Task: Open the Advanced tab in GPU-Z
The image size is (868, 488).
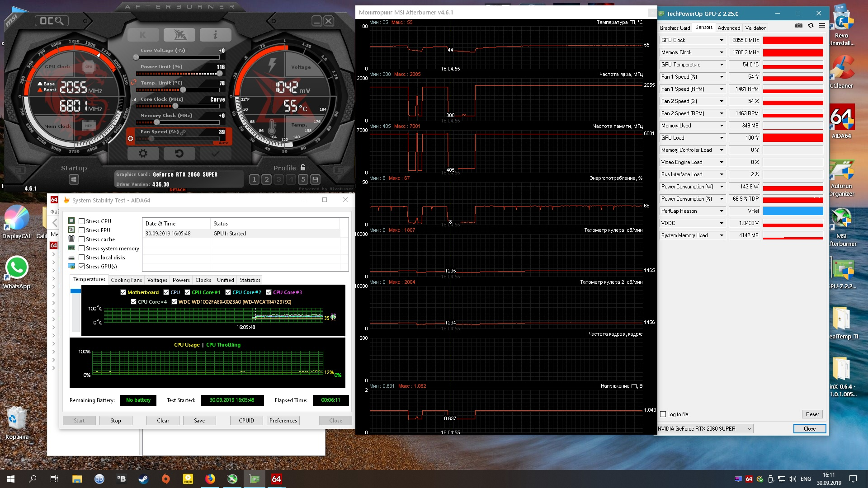Action: (x=729, y=28)
